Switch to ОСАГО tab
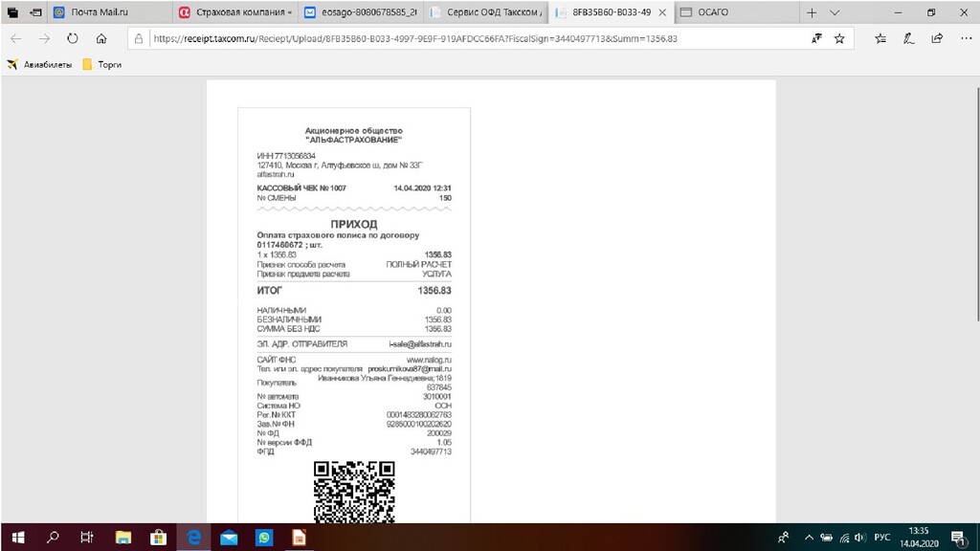The height and width of the screenshot is (551, 980). [737, 11]
